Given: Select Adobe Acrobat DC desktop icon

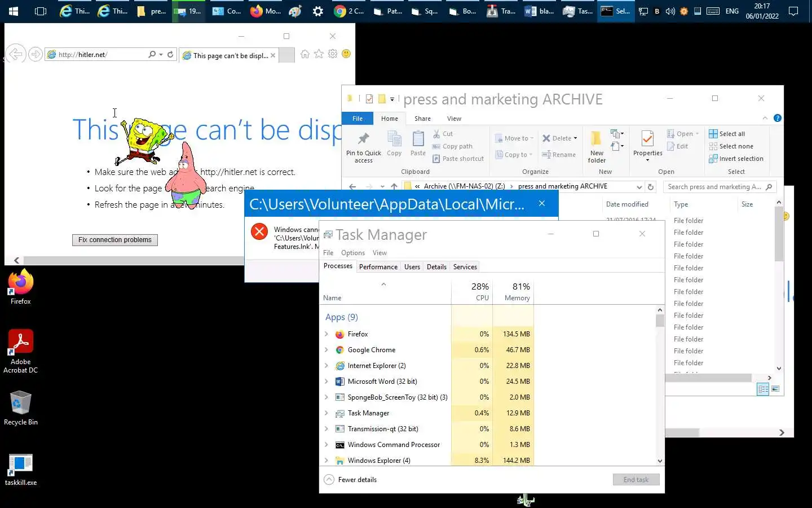Looking at the screenshot, I should [x=21, y=351].
